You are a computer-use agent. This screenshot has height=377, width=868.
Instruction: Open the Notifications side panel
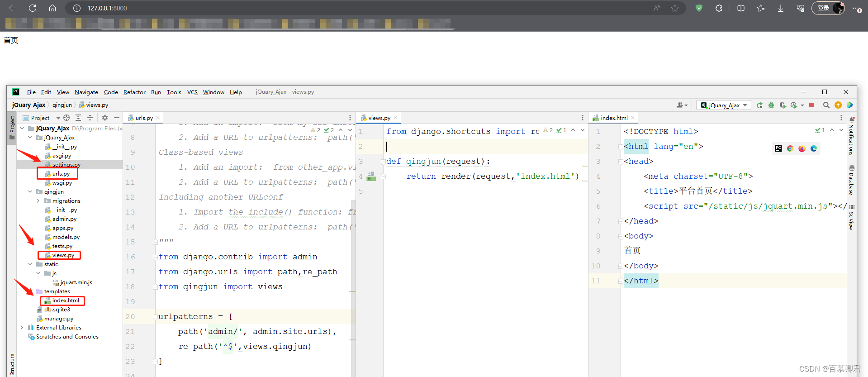[851, 137]
